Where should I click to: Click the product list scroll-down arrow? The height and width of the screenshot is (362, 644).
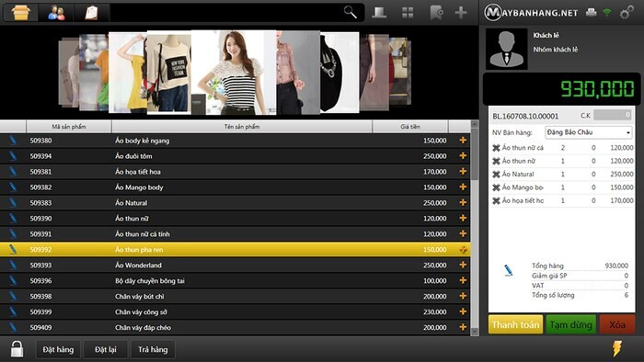(475, 332)
